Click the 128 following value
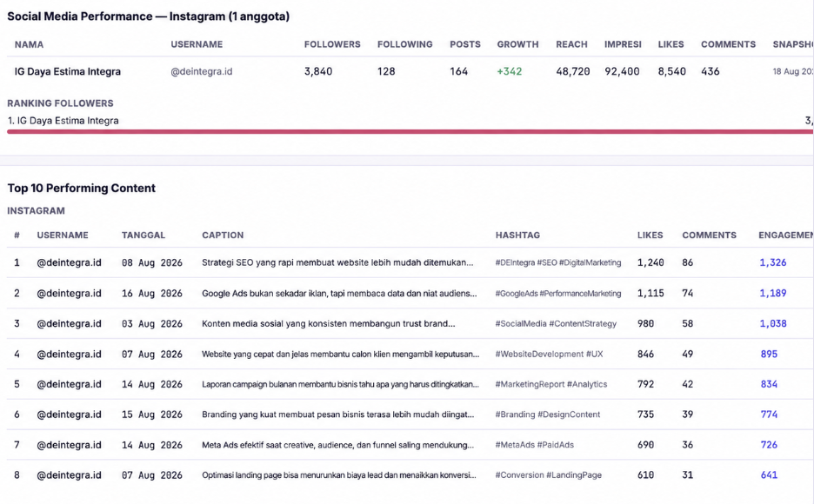Viewport: 814px width, 504px height. (x=386, y=71)
